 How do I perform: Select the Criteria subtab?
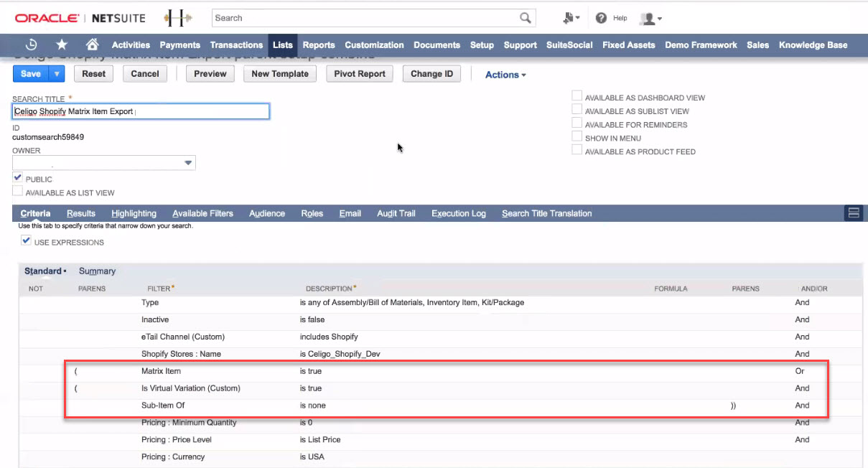pyautogui.click(x=35, y=213)
